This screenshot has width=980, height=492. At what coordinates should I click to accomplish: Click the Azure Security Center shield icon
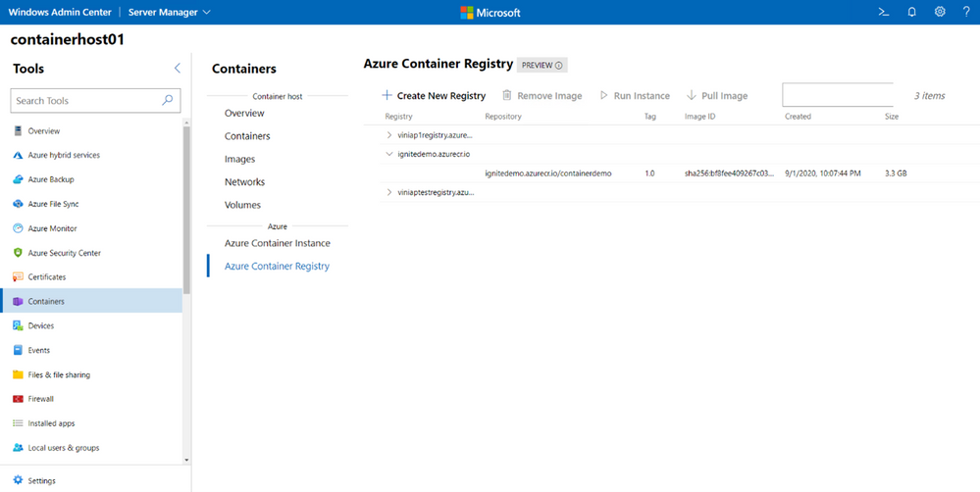point(18,253)
